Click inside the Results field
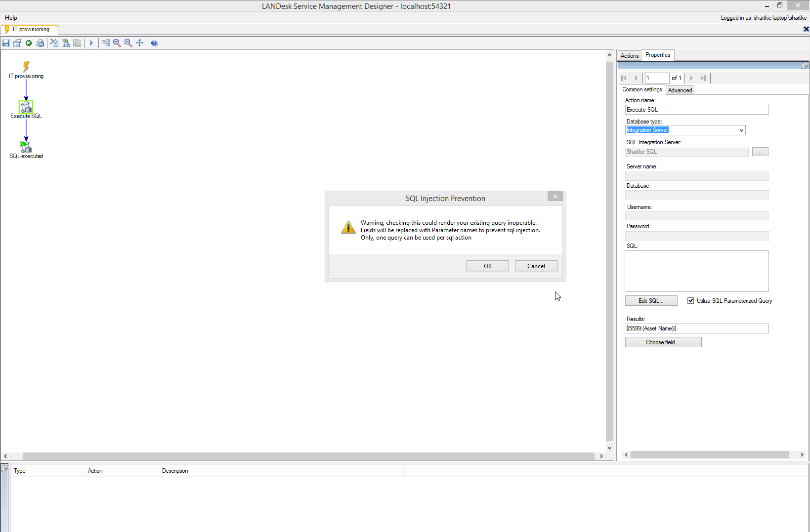Image resolution: width=810 pixels, height=532 pixels. [696, 328]
